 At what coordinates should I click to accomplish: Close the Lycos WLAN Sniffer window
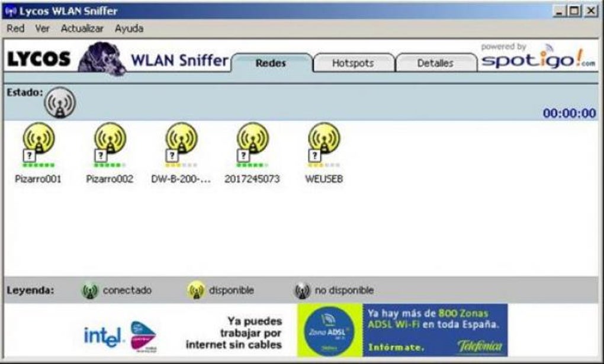(x=590, y=11)
